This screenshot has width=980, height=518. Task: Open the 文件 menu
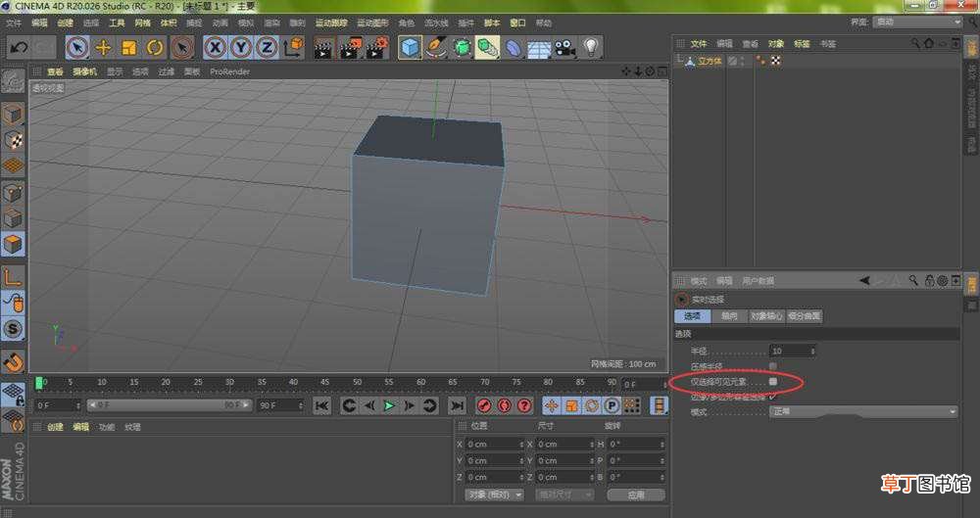click(x=13, y=24)
